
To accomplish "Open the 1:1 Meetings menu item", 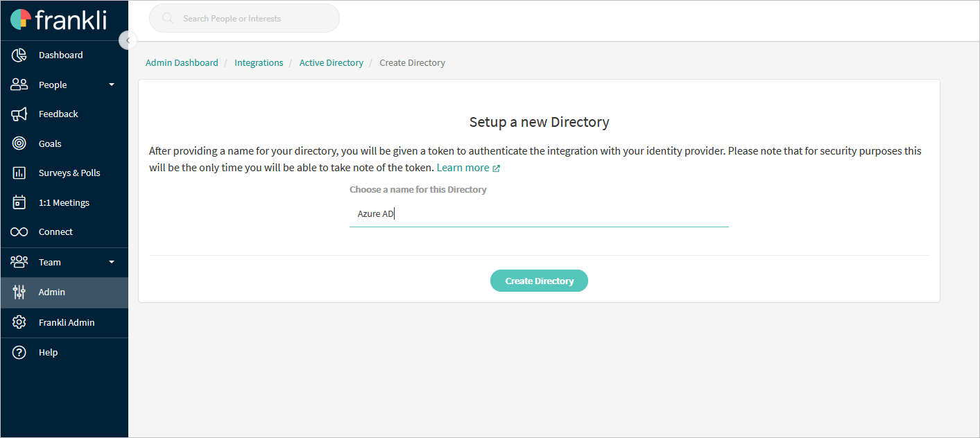I will (65, 202).
